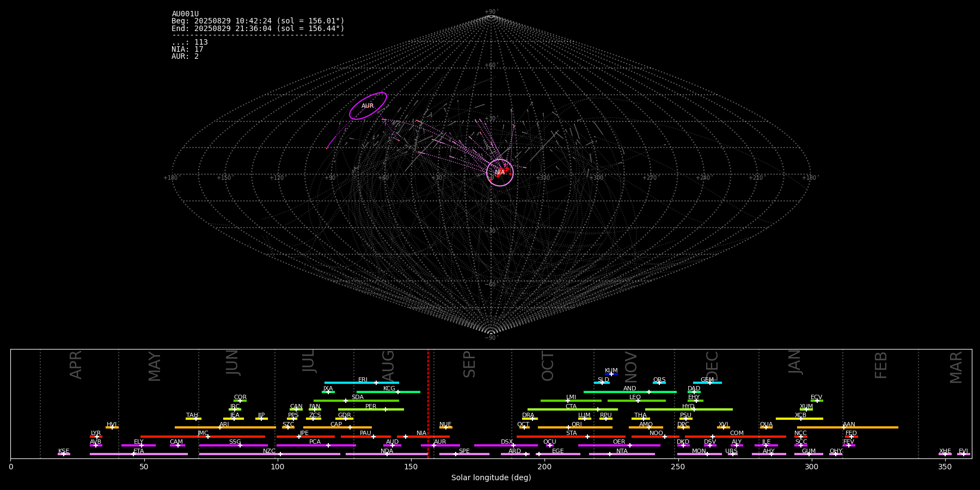
Task: Click the +150 longitude label on sky map
Action: click(x=223, y=177)
